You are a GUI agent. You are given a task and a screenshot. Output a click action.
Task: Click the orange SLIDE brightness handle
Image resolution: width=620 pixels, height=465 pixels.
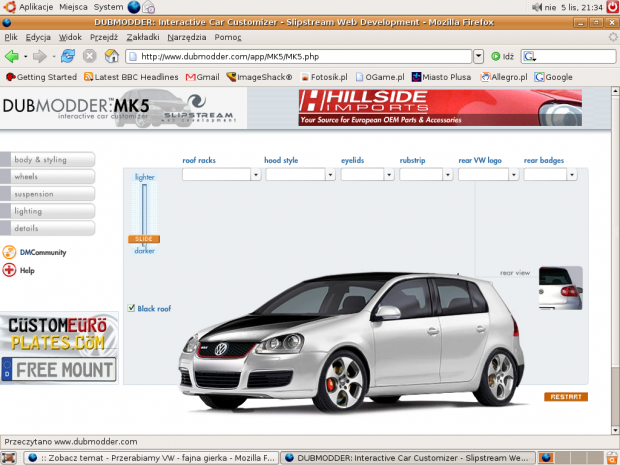tap(144, 239)
